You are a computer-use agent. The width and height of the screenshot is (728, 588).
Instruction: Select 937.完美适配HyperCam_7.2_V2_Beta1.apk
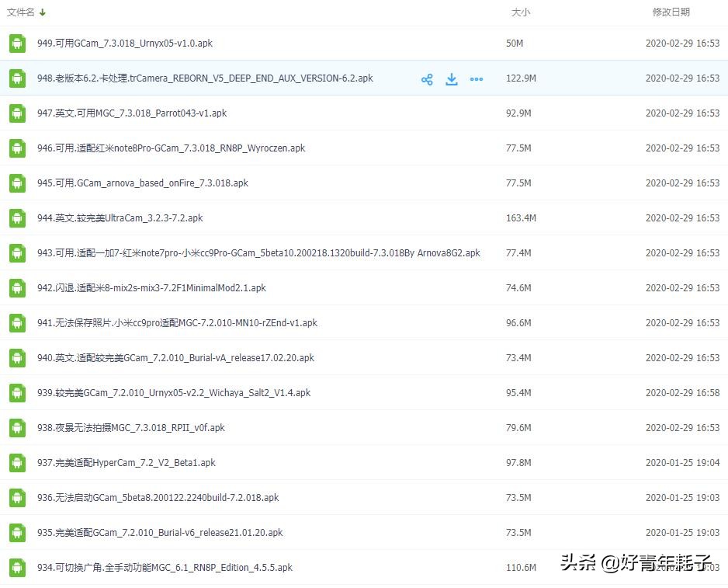point(127,462)
